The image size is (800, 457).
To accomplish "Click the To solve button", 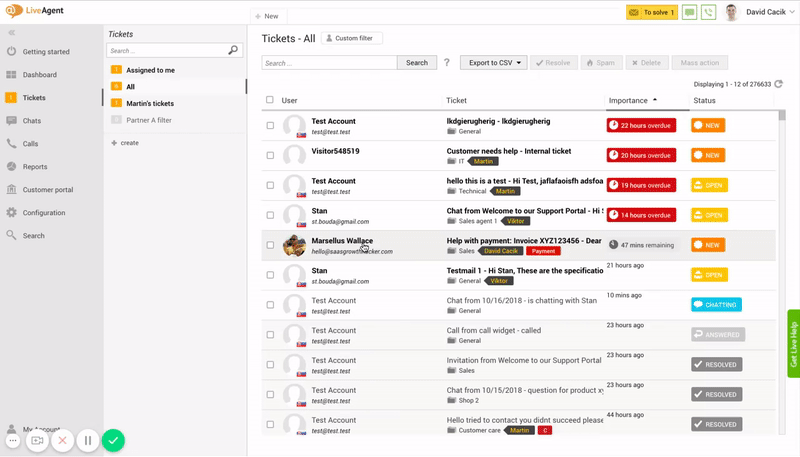I will point(651,13).
